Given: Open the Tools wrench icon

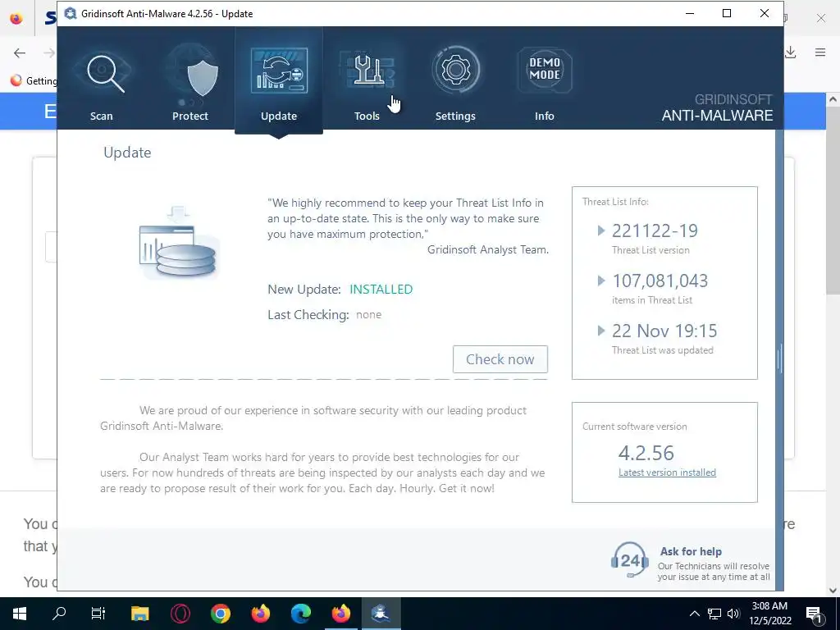Looking at the screenshot, I should [x=367, y=72].
